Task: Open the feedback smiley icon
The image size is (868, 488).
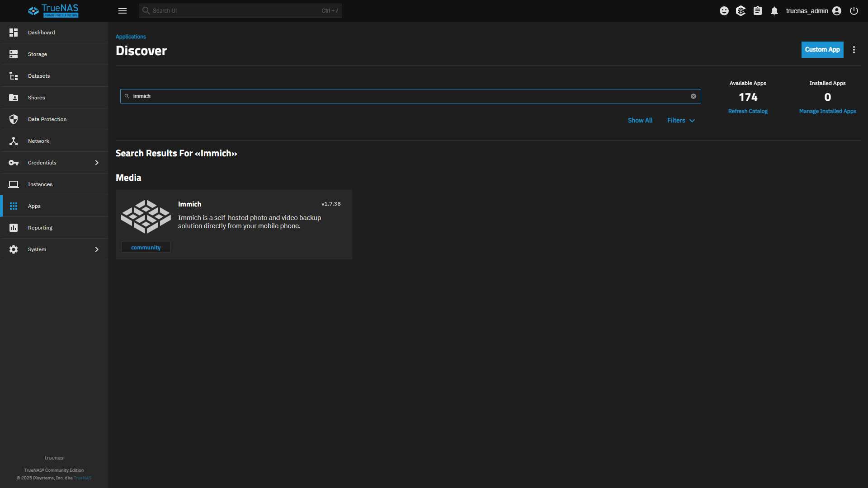Action: [x=724, y=11]
